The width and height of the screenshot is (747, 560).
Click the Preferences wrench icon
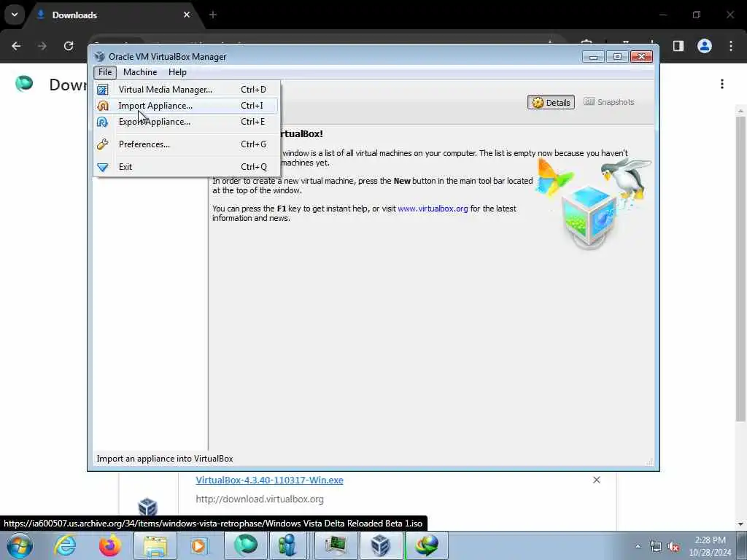tap(103, 144)
